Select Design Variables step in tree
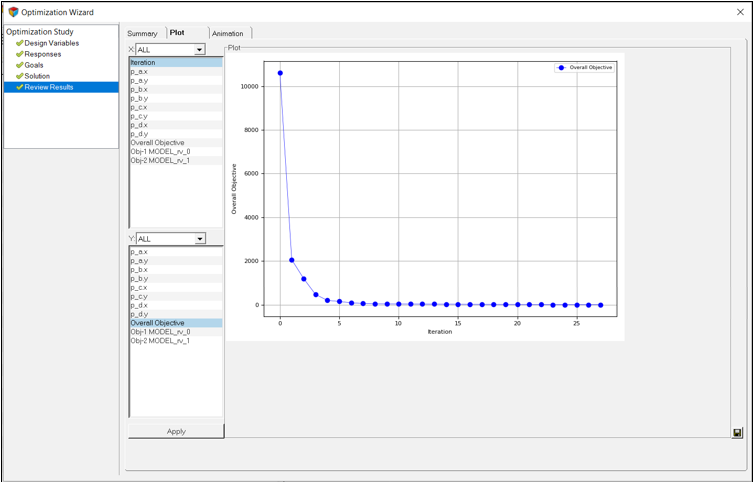754x482 pixels. 51,43
